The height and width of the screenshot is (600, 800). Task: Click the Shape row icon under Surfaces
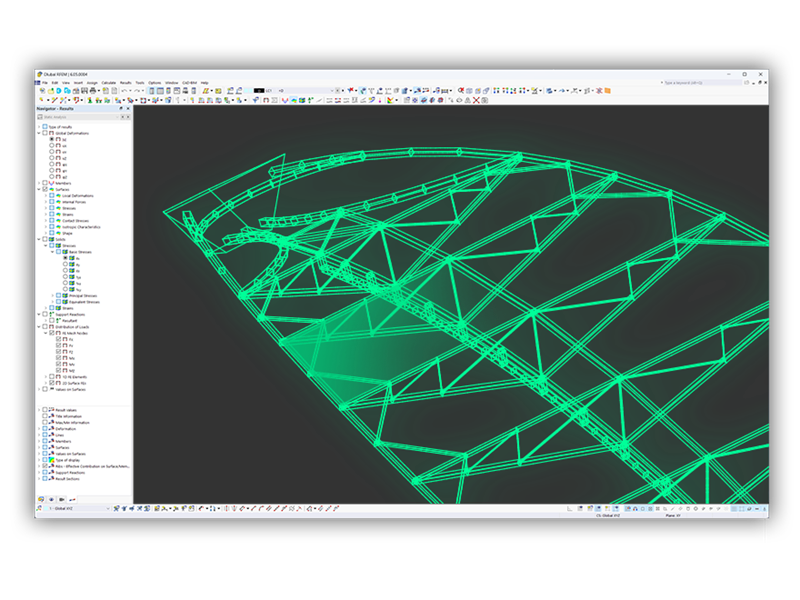[58, 233]
